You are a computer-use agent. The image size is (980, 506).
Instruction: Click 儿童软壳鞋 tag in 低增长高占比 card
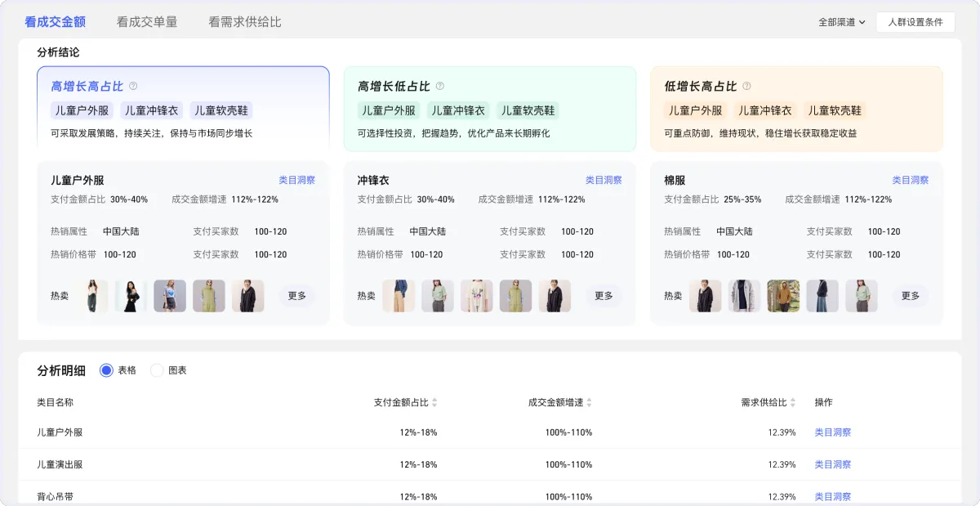pos(835,110)
